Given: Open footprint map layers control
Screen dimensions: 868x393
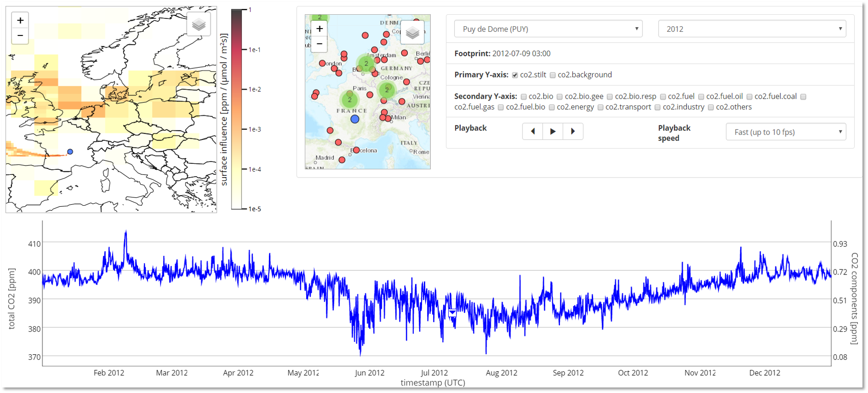Looking at the screenshot, I should (x=199, y=24).
